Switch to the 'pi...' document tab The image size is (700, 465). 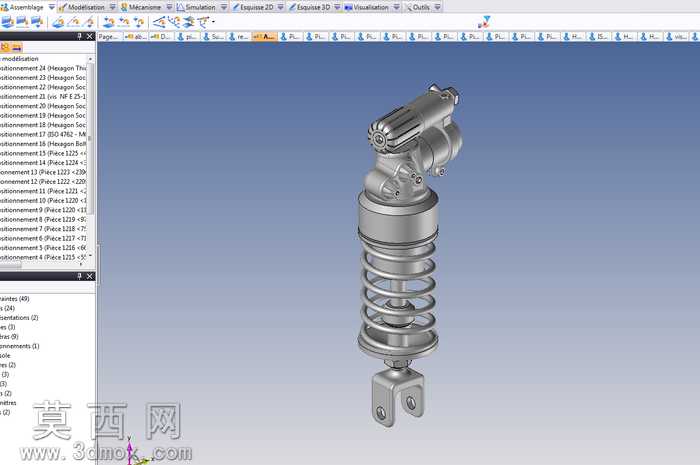pyautogui.click(x=187, y=37)
